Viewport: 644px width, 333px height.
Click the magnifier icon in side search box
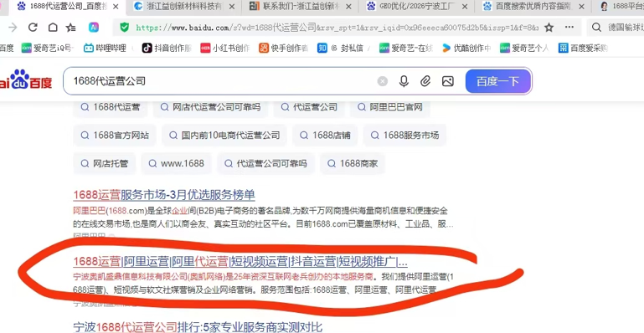point(597,28)
